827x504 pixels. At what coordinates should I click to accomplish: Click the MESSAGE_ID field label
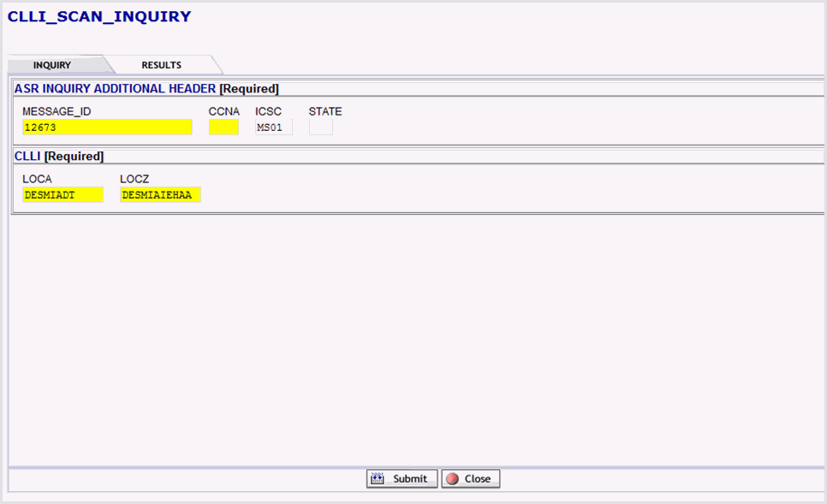tap(57, 111)
